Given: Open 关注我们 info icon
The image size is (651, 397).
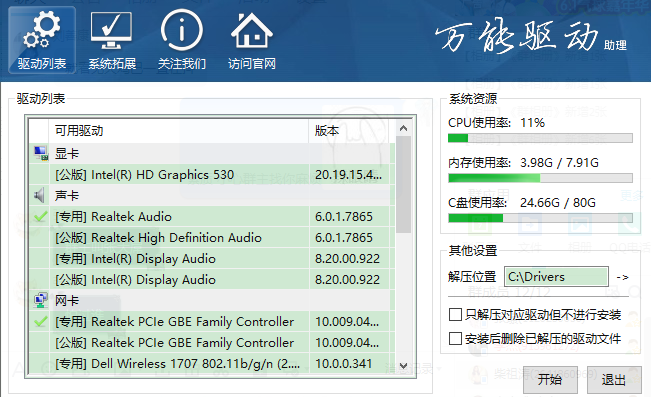Looking at the screenshot, I should (181, 40).
